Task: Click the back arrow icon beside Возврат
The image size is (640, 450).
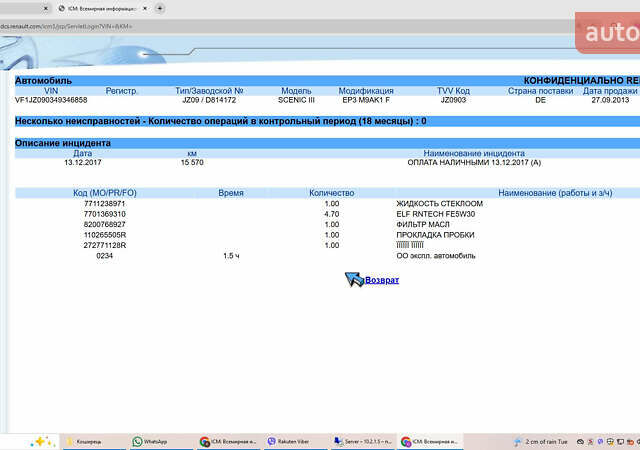Action: 354,279
